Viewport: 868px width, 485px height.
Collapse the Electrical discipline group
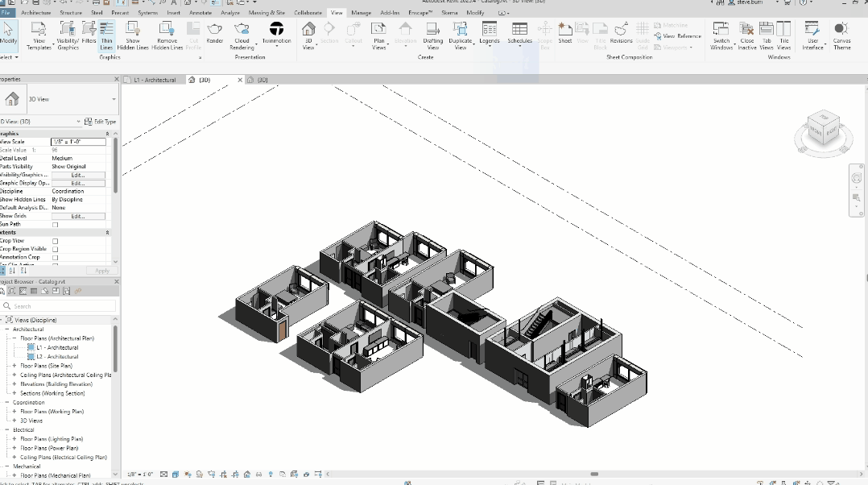point(7,430)
